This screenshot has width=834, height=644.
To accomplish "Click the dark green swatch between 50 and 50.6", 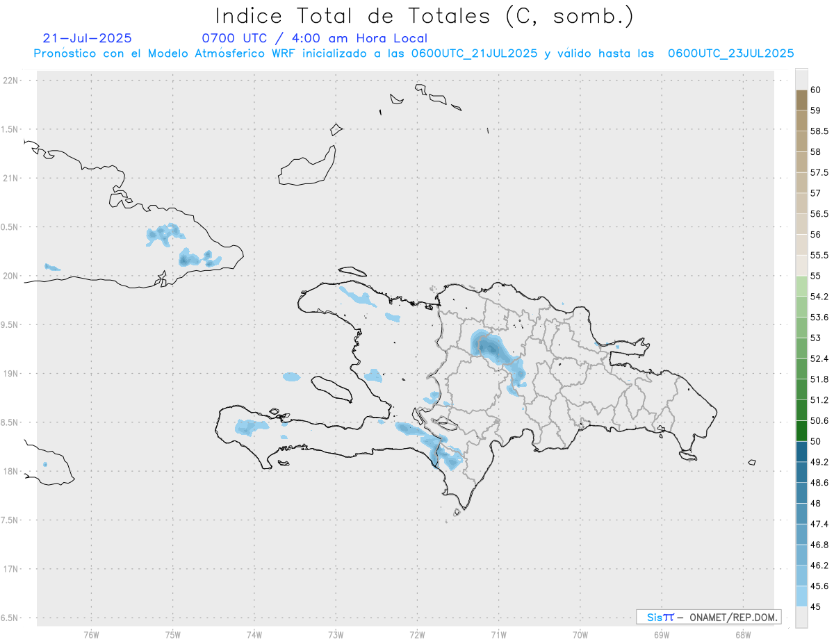I will point(801,431).
